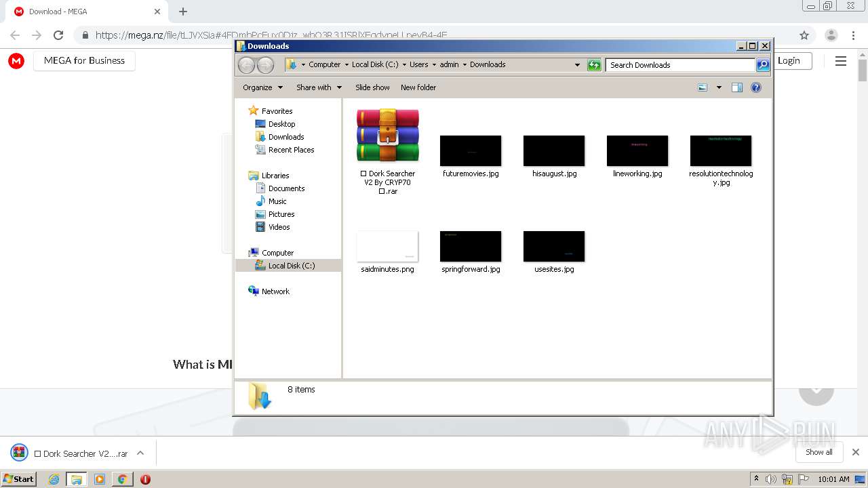Create a New folder
Viewport: 868px width, 488px height.
[x=418, y=87]
